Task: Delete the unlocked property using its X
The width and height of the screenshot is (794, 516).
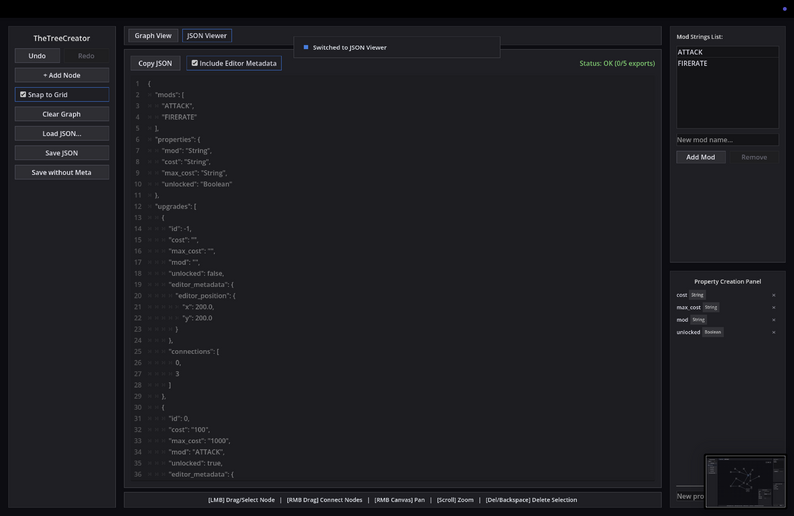Action: coord(773,332)
